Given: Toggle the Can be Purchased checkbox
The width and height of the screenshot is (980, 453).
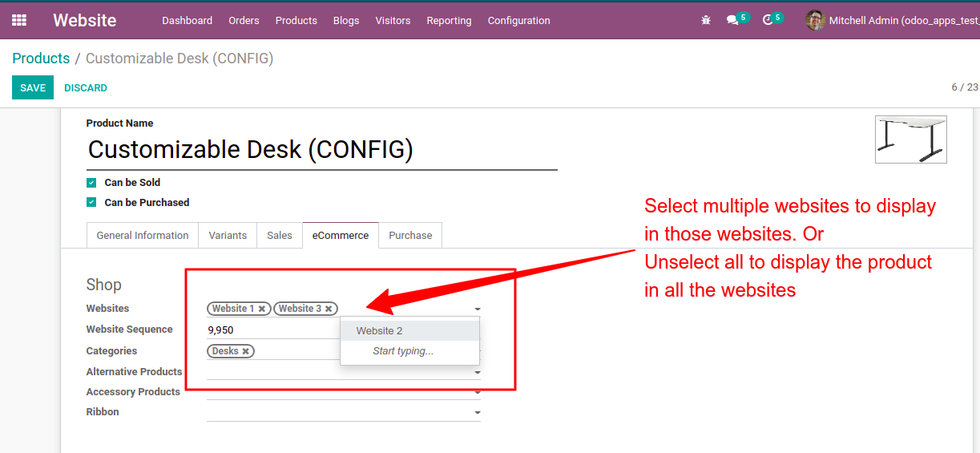Looking at the screenshot, I should [91, 203].
